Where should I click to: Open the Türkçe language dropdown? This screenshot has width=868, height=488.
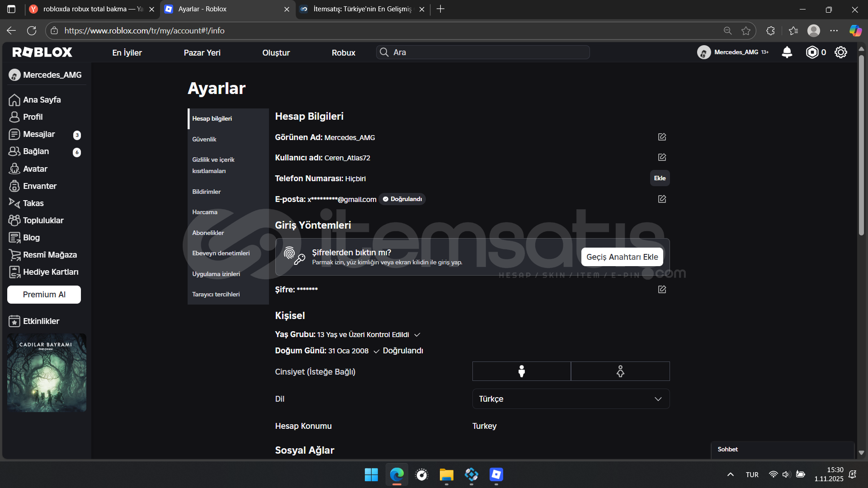click(x=571, y=399)
